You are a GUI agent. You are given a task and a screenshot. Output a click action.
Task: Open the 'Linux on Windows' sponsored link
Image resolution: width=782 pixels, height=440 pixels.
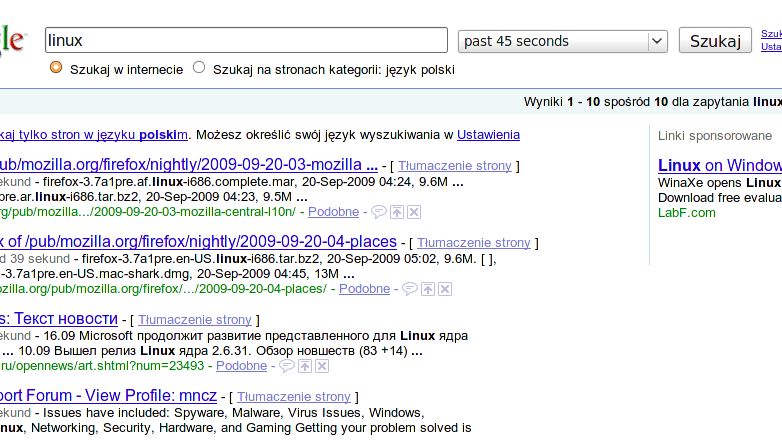720,165
